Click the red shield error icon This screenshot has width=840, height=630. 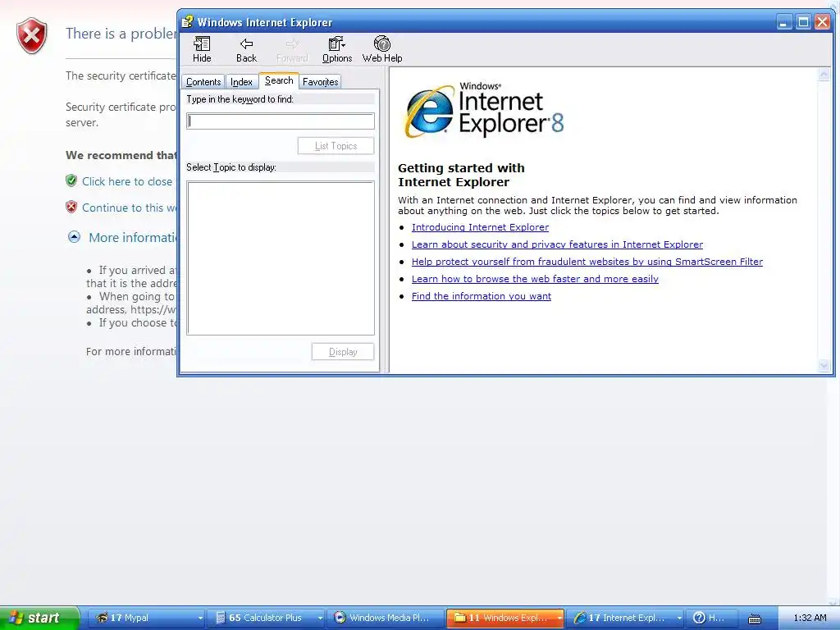point(32,36)
